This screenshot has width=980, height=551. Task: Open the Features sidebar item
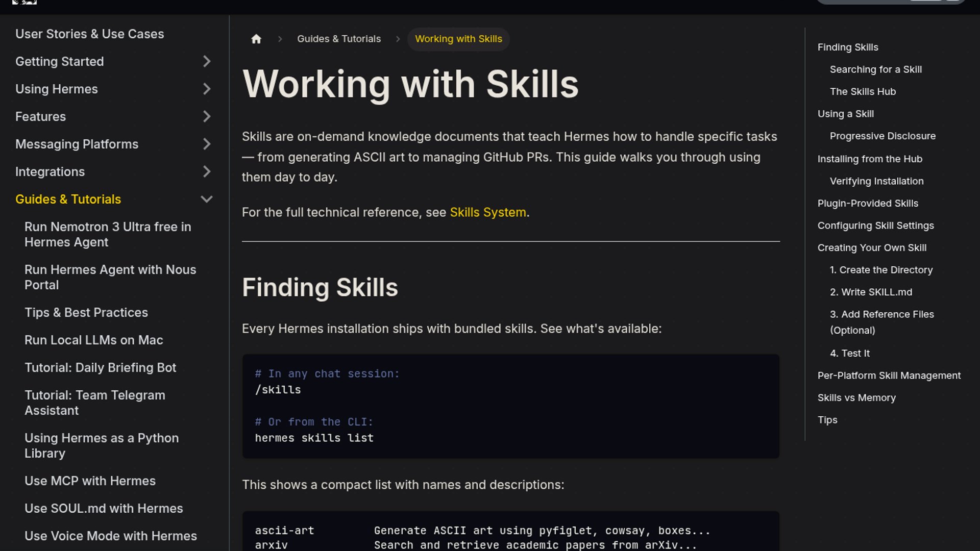click(x=41, y=116)
